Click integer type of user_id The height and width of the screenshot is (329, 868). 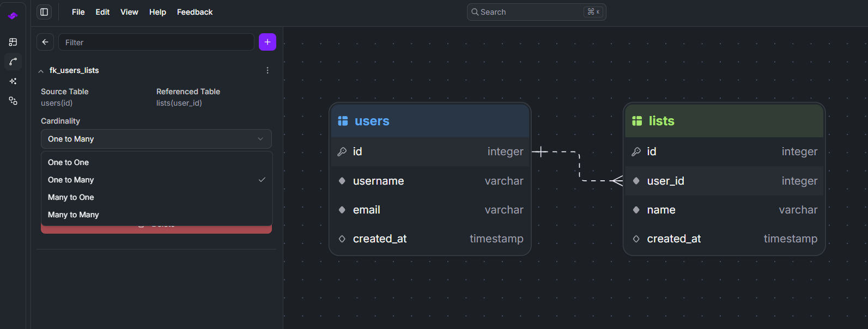tap(799, 181)
